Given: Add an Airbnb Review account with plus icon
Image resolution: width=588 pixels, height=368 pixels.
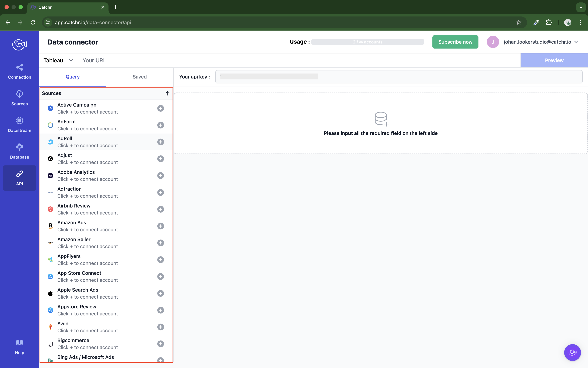Looking at the screenshot, I should (161, 209).
